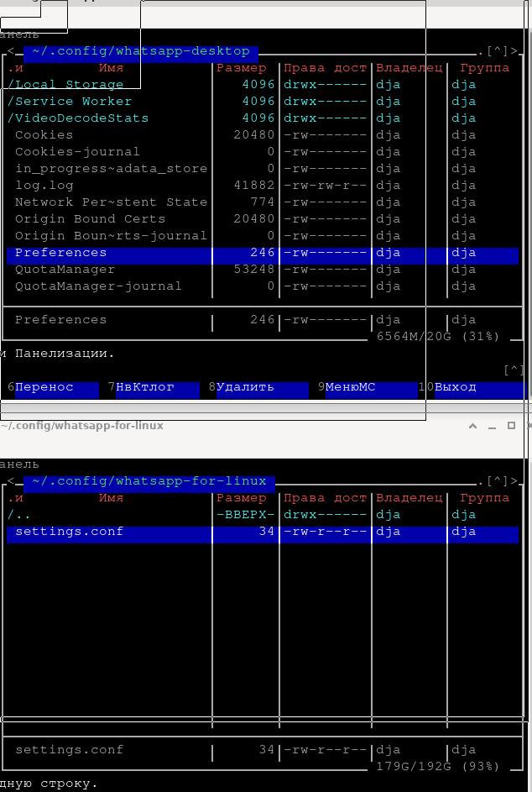The height and width of the screenshot is (792, 532).
Task: Sort by Права дост column in whatsapp-desktop panel
Action: point(325,68)
